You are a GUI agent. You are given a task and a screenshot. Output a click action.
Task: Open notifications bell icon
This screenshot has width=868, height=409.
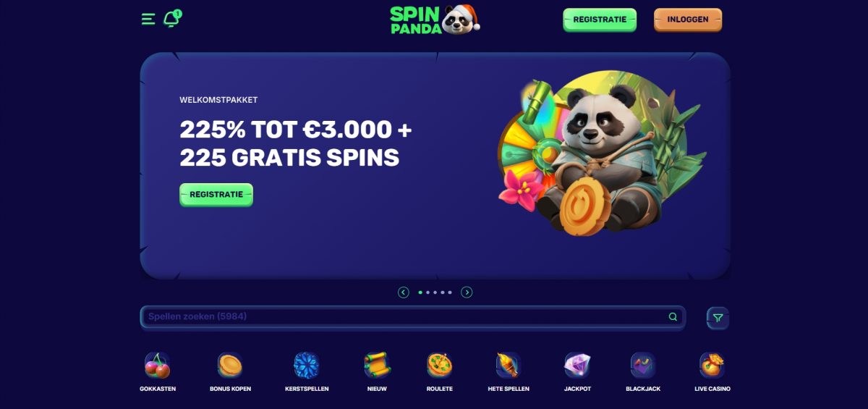[172, 19]
